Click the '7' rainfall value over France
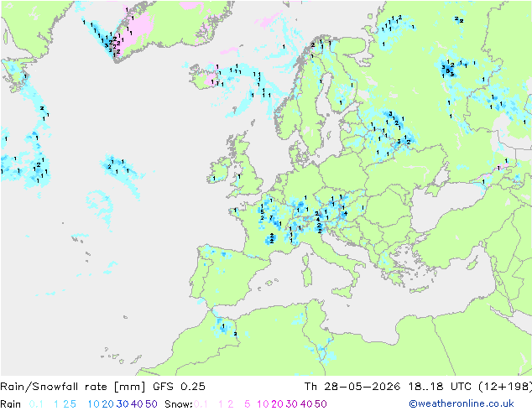 point(271,218)
